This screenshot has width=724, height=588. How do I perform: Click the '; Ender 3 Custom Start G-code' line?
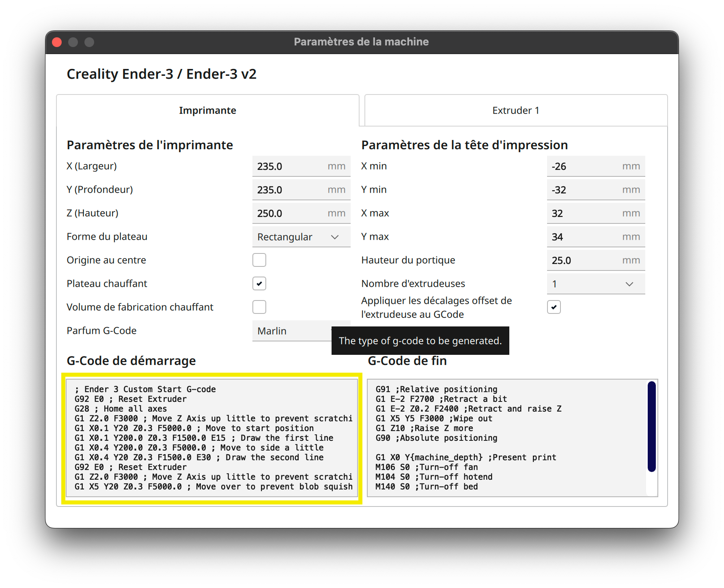pos(145,389)
